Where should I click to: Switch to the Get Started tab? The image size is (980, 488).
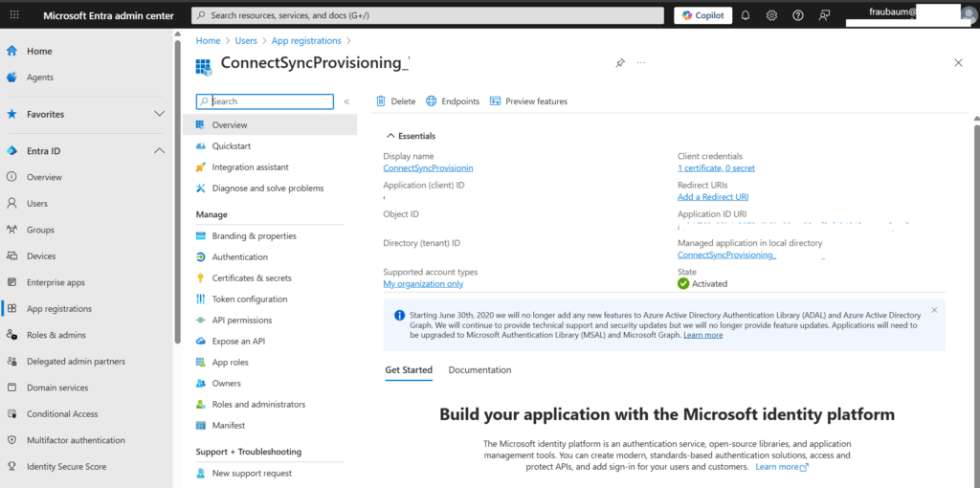[409, 370]
